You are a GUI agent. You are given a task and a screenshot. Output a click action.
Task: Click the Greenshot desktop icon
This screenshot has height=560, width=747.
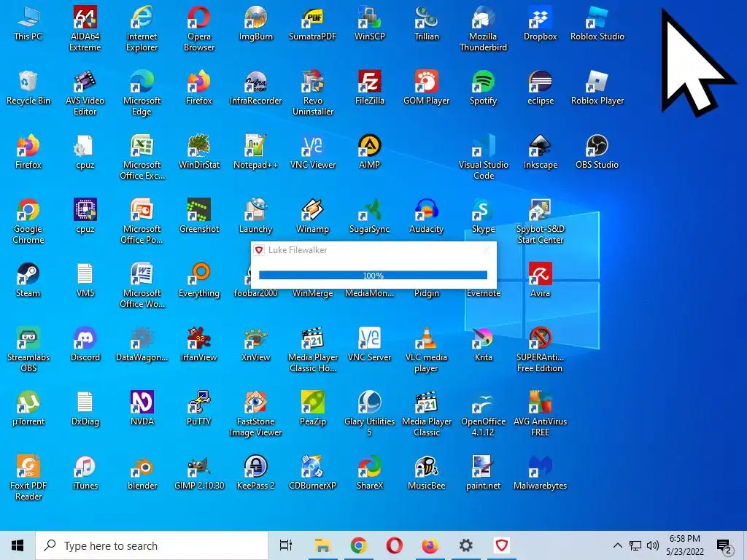198,217
